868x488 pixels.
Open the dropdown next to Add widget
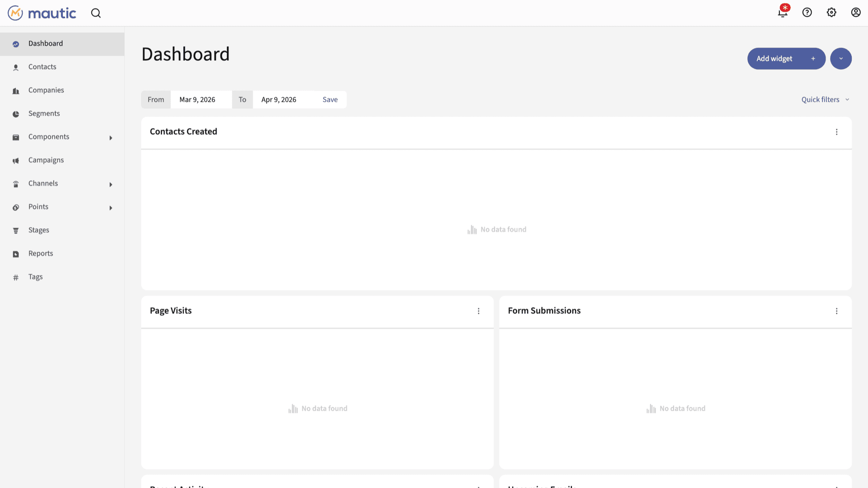[841, 59]
